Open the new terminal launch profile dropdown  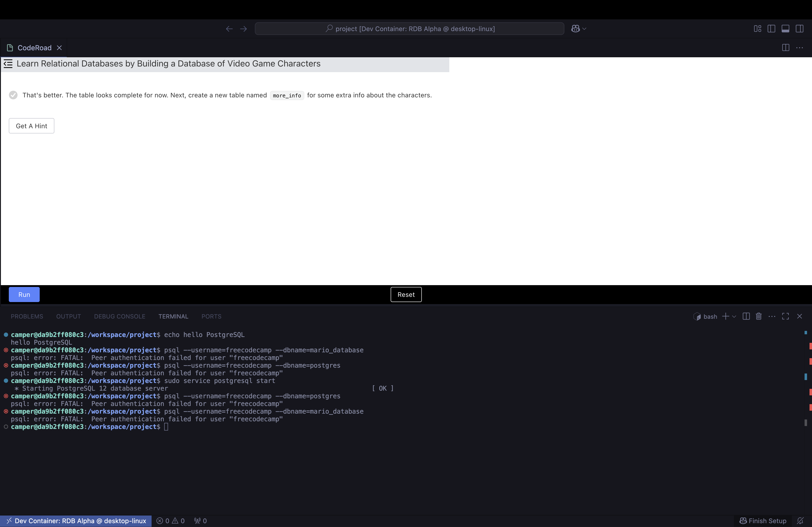[734, 316]
